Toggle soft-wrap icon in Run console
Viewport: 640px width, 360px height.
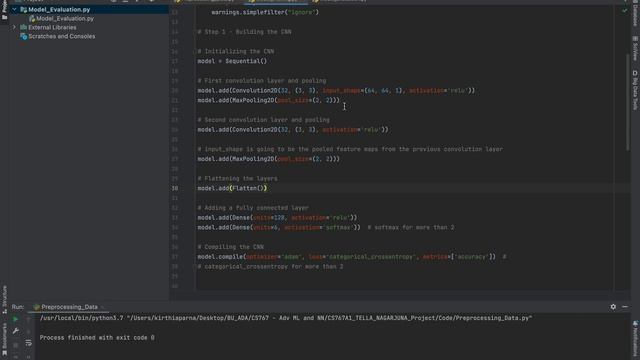(28, 343)
